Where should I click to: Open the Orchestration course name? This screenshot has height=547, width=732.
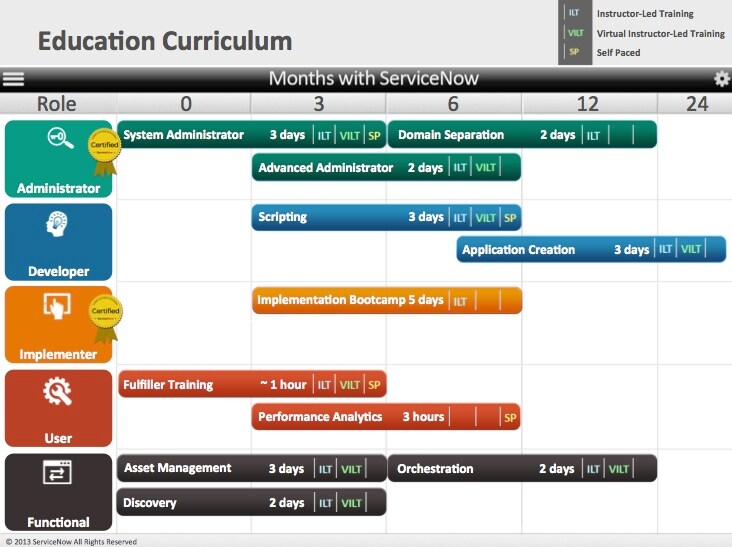click(435, 469)
